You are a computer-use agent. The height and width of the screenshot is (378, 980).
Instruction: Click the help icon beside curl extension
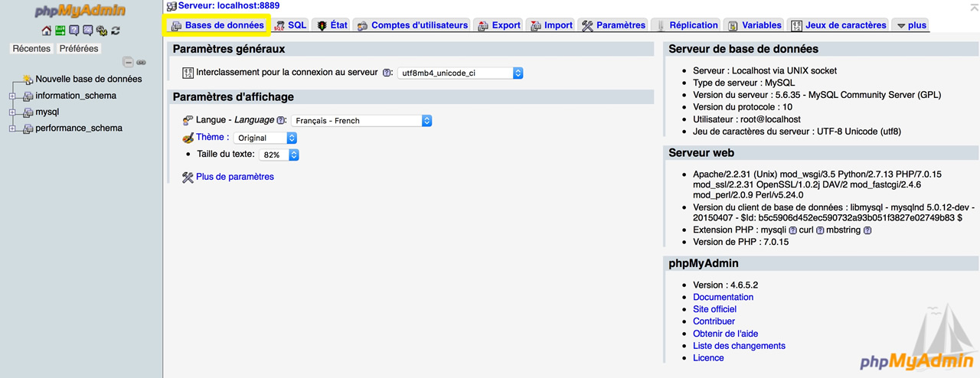[819, 230]
